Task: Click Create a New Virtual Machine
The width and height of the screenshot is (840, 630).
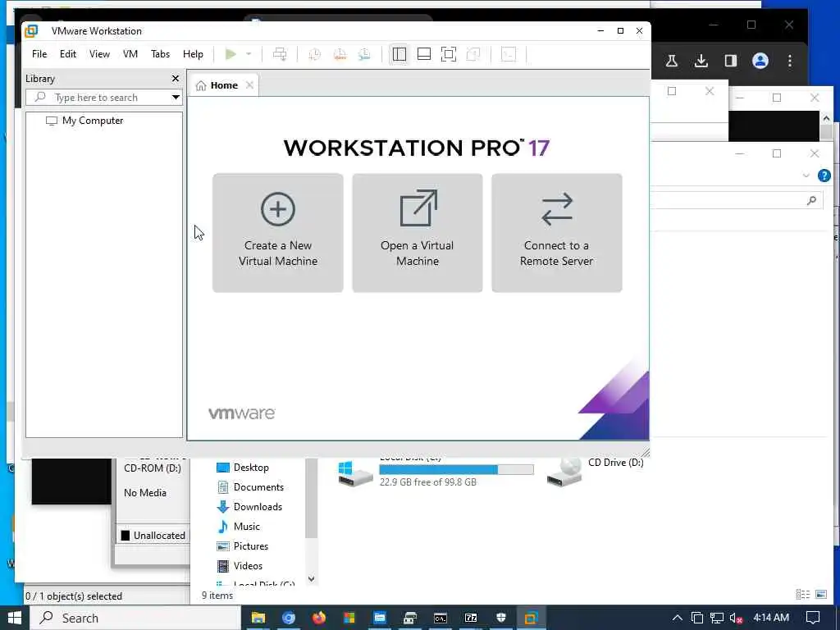Action: [x=278, y=233]
